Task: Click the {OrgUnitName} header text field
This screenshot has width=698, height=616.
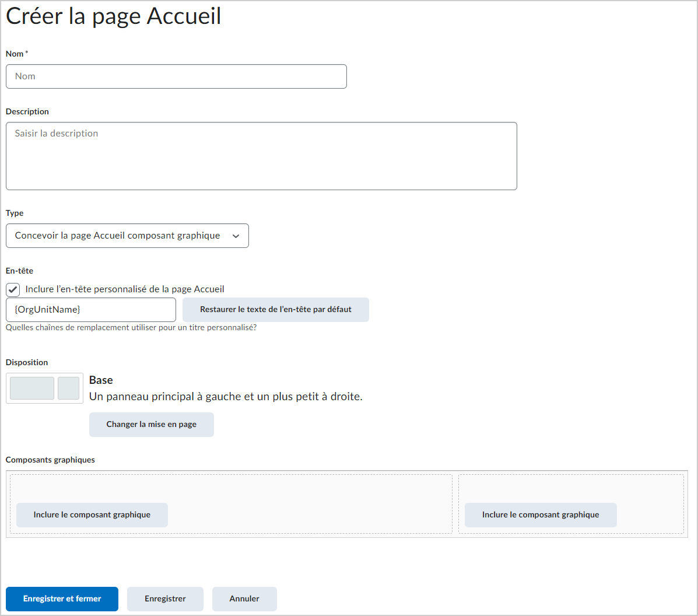Action: point(91,310)
